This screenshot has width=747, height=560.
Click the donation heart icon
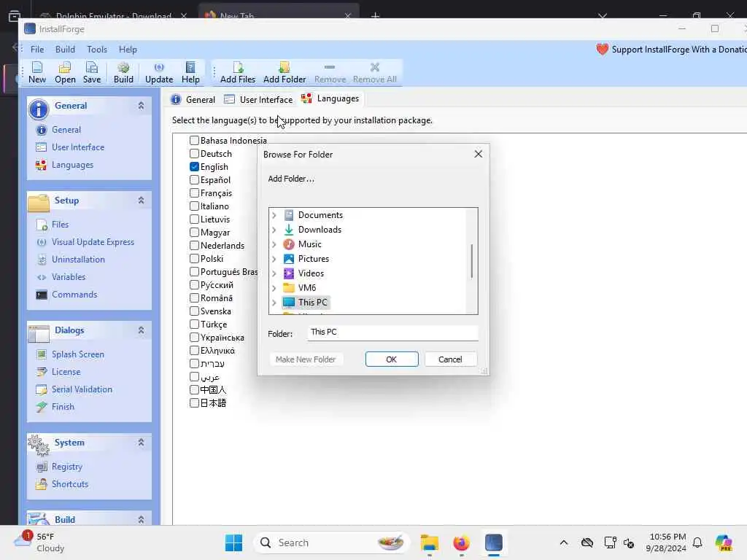click(x=602, y=49)
